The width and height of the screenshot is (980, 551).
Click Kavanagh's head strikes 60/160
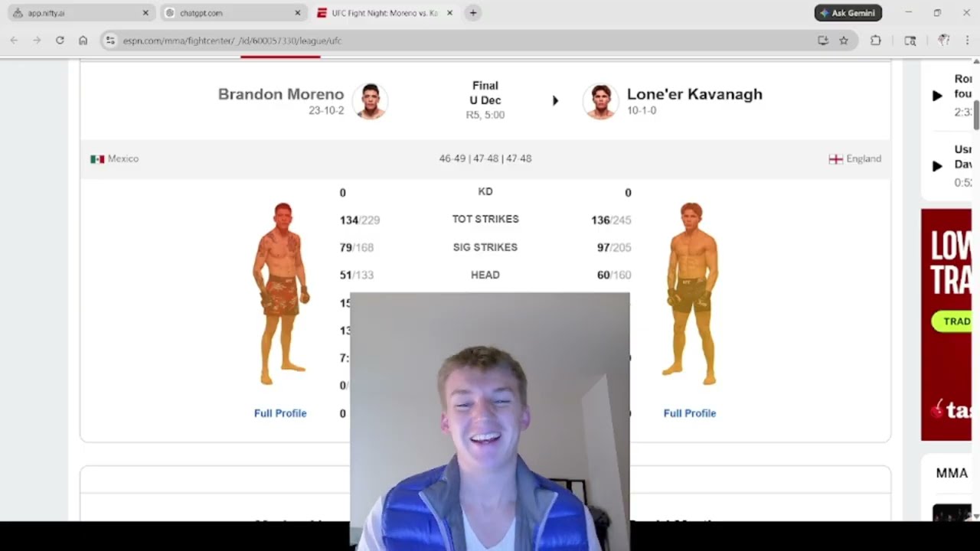pos(614,275)
